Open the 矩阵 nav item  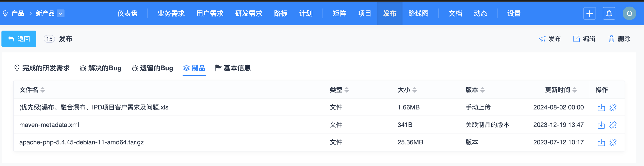339,14
